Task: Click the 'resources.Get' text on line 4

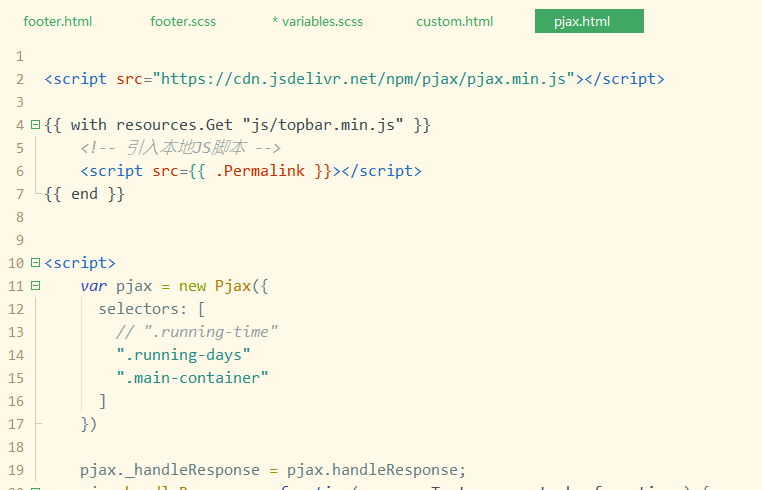Action: click(174, 125)
